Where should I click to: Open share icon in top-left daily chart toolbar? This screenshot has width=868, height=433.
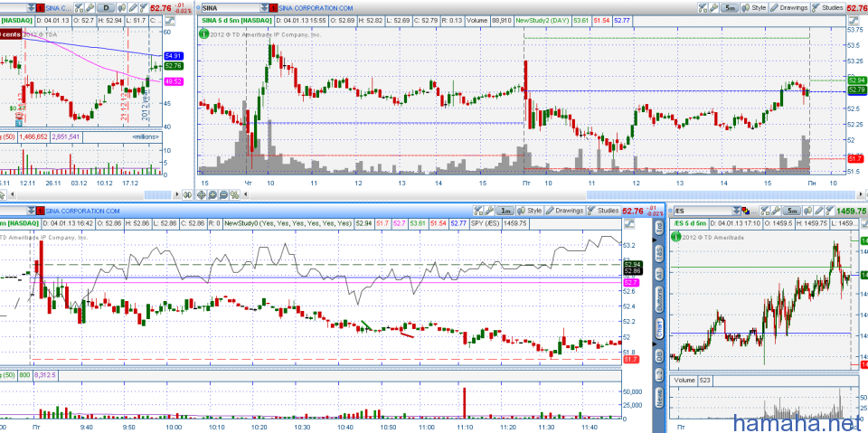[x=78, y=8]
